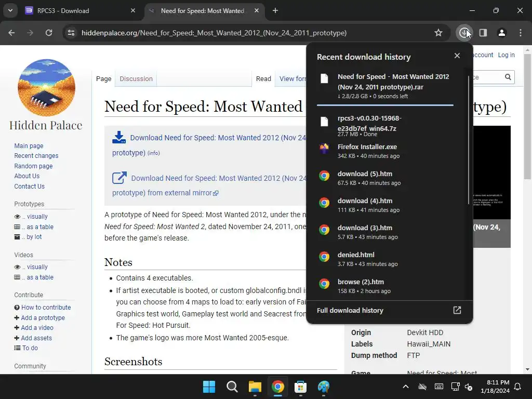View site information icon in address bar

[71, 33]
